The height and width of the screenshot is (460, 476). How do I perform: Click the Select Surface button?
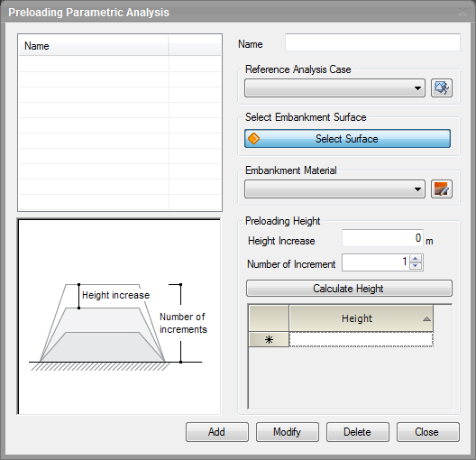pos(347,139)
